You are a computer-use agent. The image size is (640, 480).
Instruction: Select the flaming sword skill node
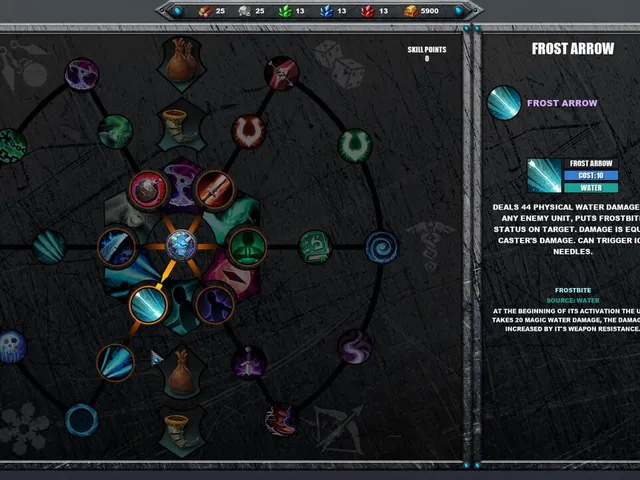[214, 190]
